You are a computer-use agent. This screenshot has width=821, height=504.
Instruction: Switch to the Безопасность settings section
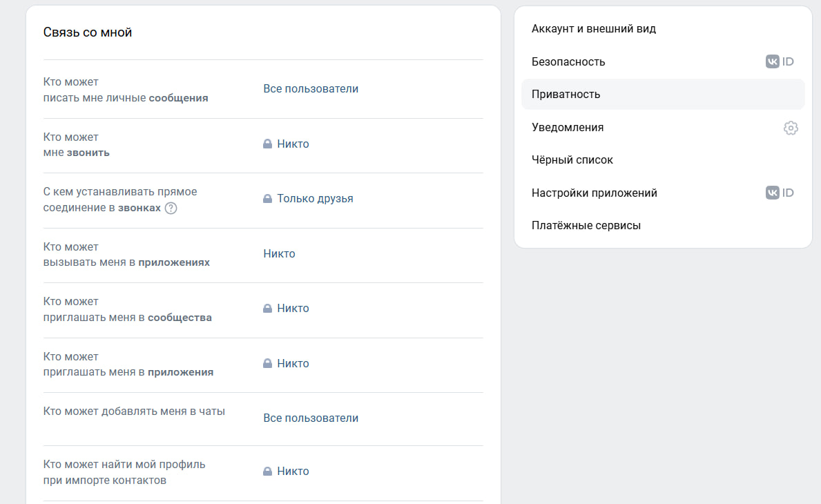coord(568,61)
